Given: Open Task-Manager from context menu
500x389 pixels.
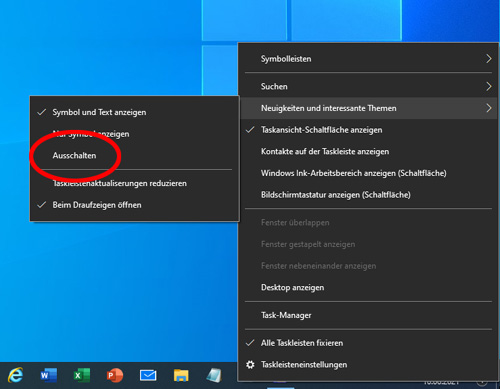Looking at the screenshot, I should 368,315.
